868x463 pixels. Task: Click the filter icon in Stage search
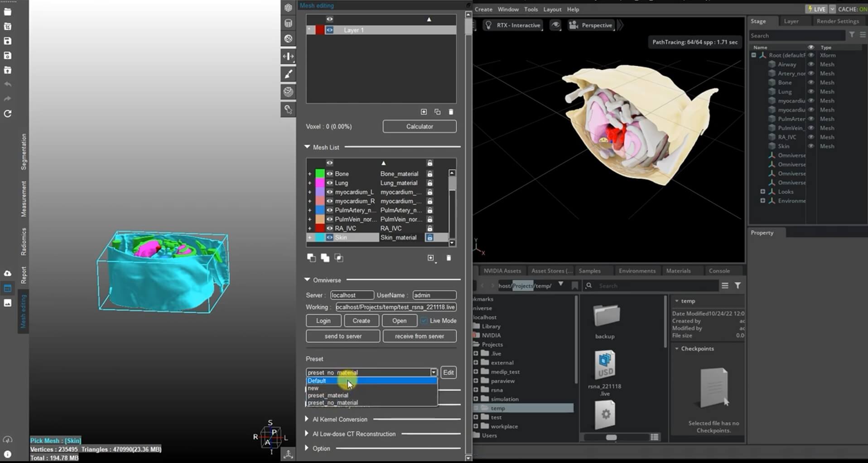852,35
